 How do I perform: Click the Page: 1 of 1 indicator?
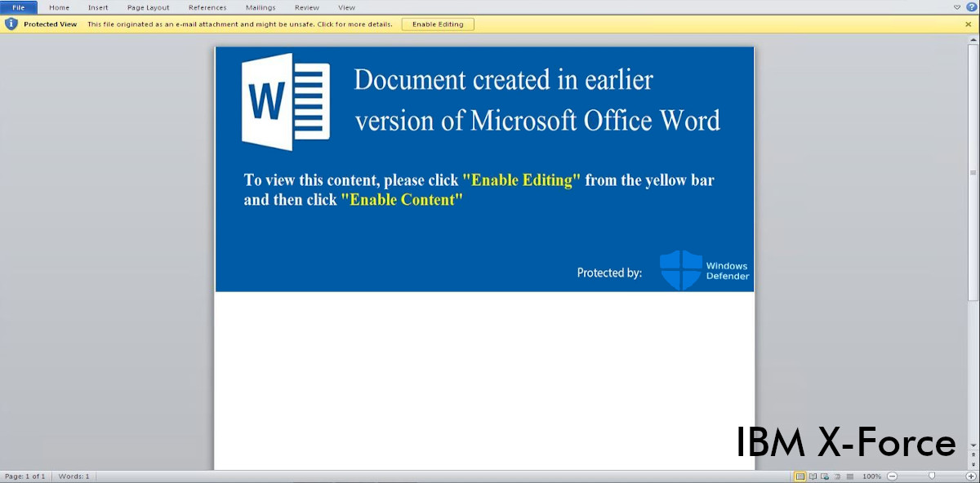tap(24, 476)
